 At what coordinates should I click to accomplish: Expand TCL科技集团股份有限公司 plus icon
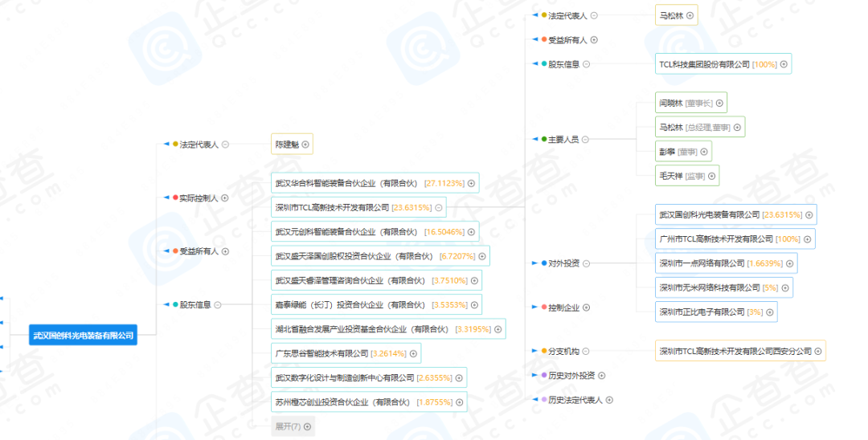point(784,64)
